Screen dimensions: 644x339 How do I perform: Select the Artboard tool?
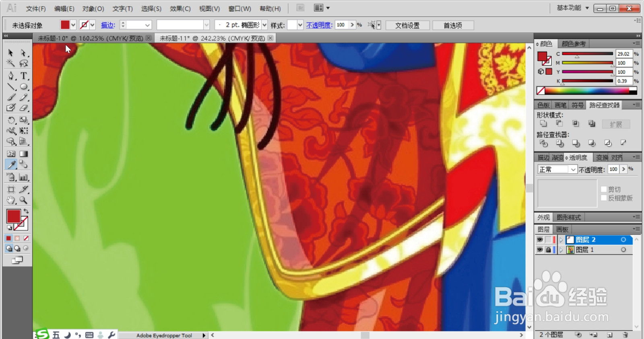[11, 189]
